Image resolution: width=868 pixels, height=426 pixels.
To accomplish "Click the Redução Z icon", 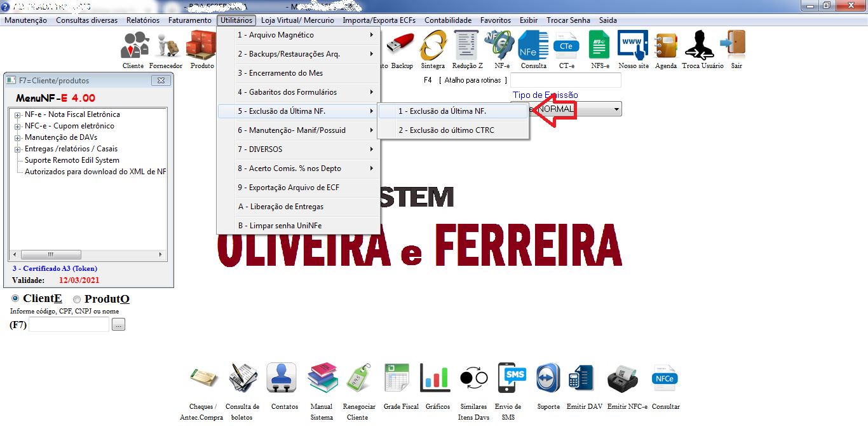I will click(x=467, y=46).
